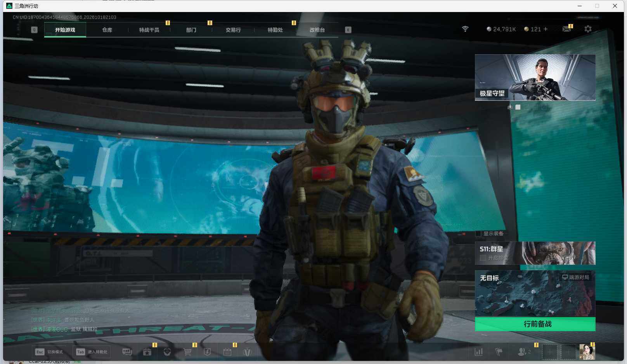The height and width of the screenshot is (364, 627).
Task: Click the 切换模式 Esc button
Action: (x=49, y=352)
